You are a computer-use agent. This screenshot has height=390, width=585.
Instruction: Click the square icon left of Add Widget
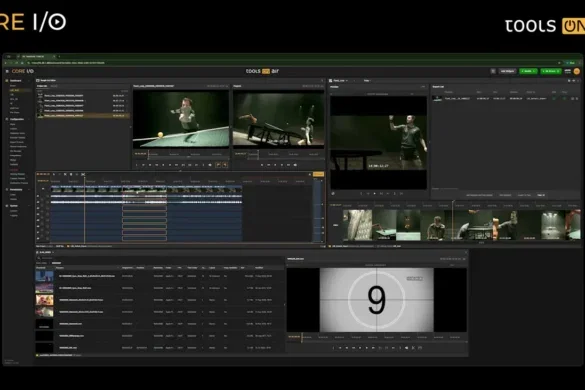click(493, 71)
